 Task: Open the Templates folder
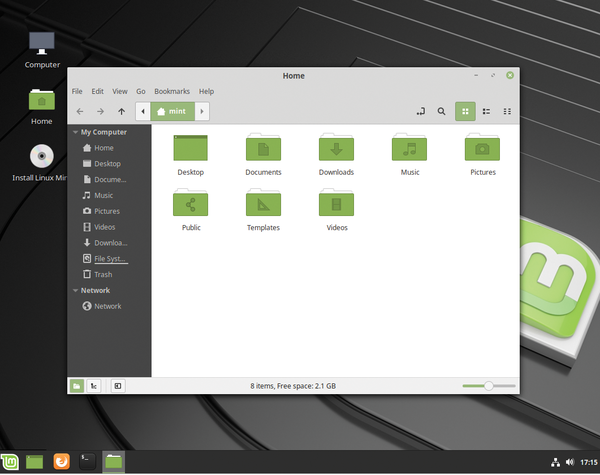click(263, 204)
